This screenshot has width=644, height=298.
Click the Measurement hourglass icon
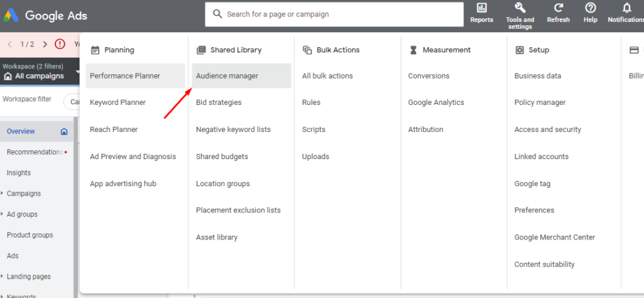[414, 50]
